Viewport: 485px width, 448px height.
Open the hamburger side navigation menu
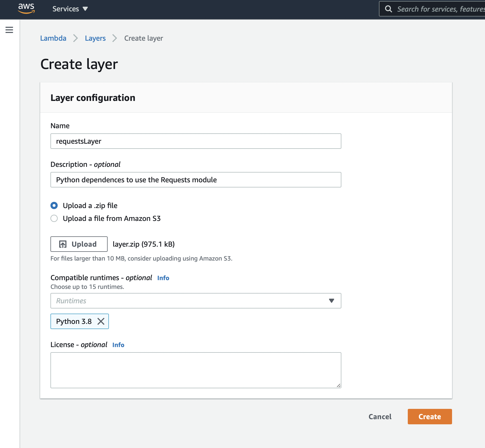9,30
